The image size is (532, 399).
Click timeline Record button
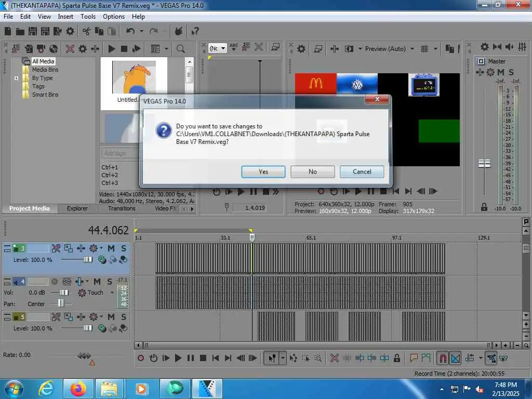[x=141, y=358]
